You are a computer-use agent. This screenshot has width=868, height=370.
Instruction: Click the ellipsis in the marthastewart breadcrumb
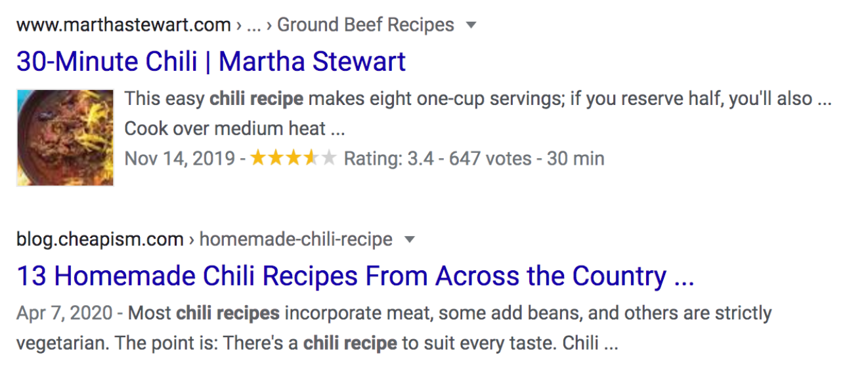[253, 26]
